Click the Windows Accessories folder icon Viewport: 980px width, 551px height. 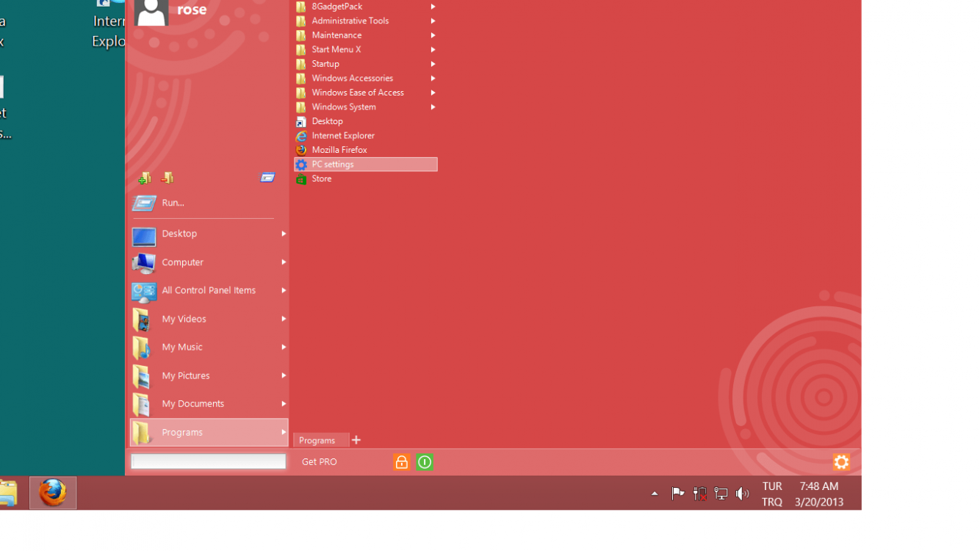coord(301,79)
